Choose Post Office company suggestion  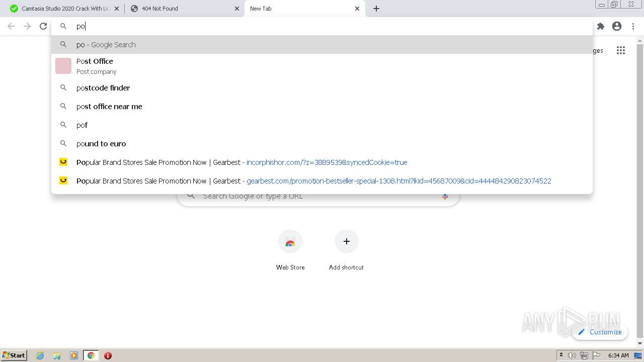[x=322, y=66]
